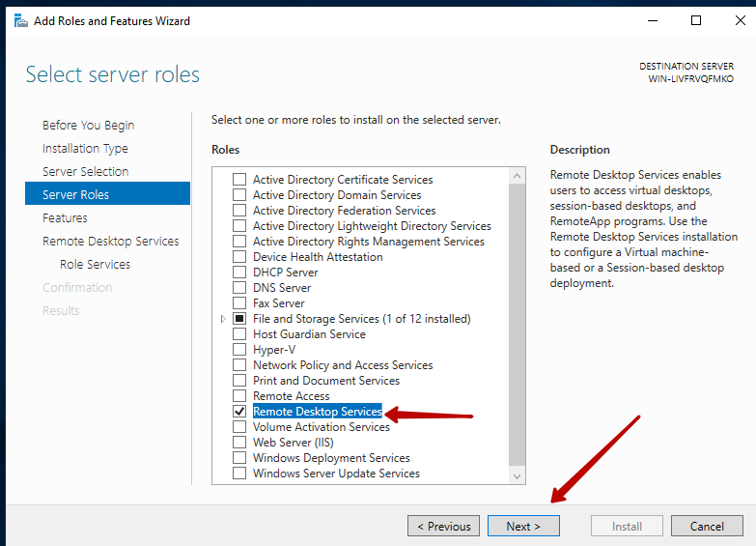Open the Installation Type step

click(85, 148)
